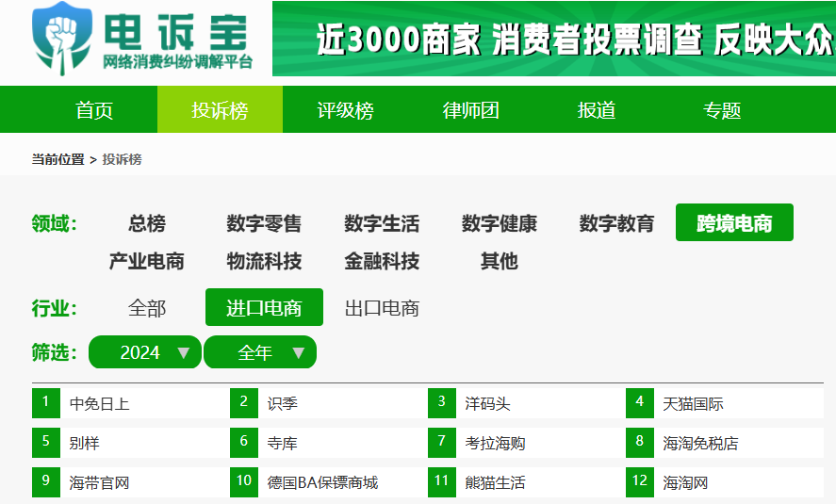Viewport: 836px width, 504px height.
Task: Expand the 全年 period dropdown
Action: [260, 352]
